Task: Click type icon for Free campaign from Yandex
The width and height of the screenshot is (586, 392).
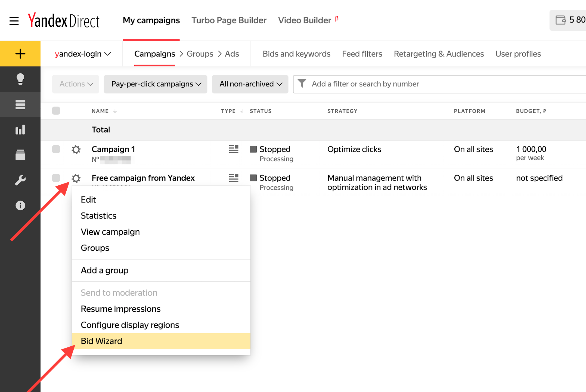Action: 234,178
